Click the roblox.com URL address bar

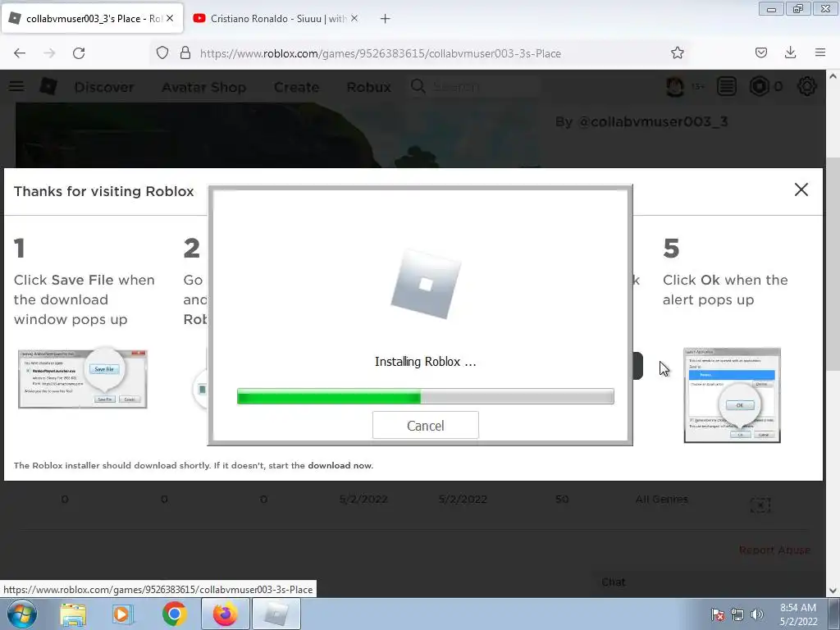click(381, 53)
